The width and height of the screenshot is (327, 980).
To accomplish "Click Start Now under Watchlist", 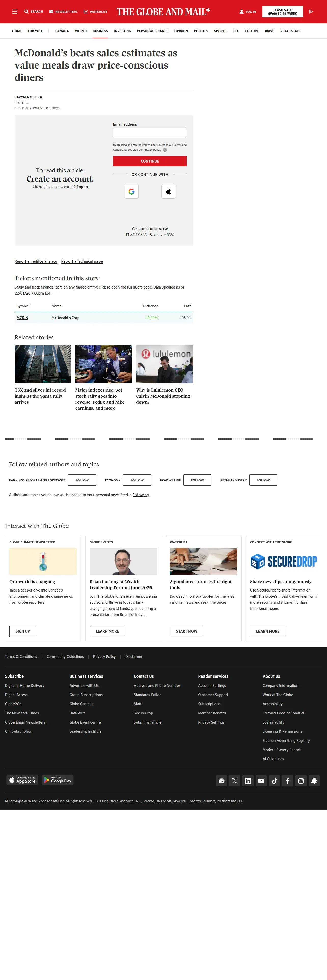I will click(x=186, y=631).
